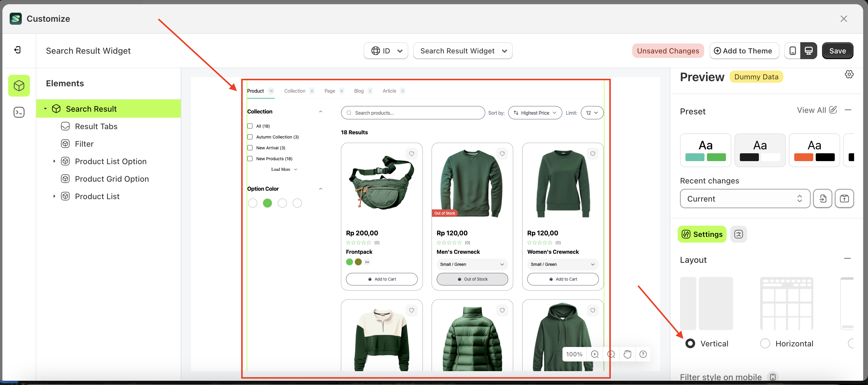Image resolution: width=868 pixels, height=385 pixels.
Task: Click the preview settings gear icon
Action: tap(849, 74)
